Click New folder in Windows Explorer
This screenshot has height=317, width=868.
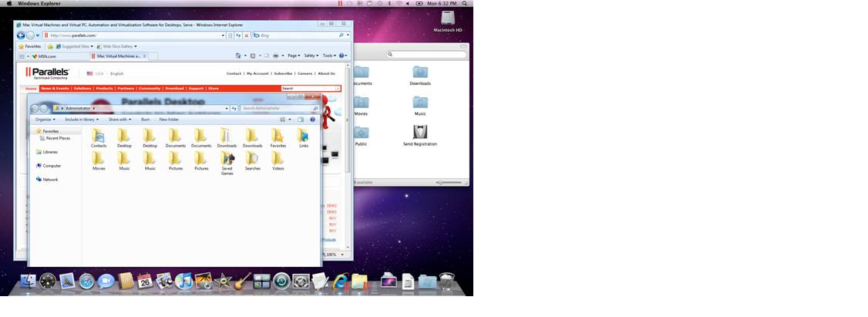click(169, 119)
